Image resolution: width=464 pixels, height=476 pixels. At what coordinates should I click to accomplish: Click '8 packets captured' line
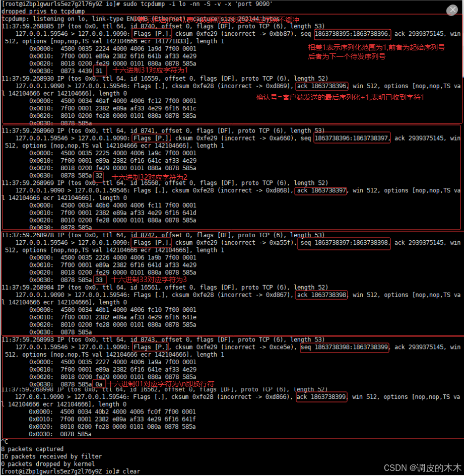tap(32, 449)
